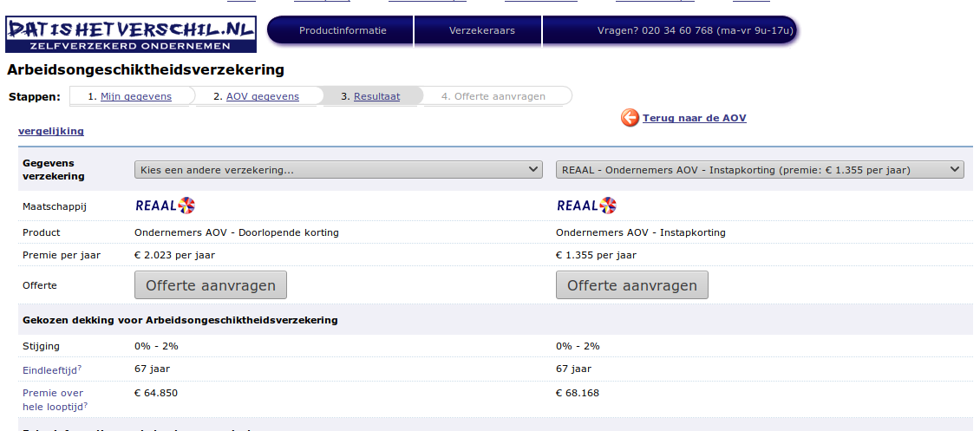Click the 'Gegevens verzekering' label

(54, 169)
